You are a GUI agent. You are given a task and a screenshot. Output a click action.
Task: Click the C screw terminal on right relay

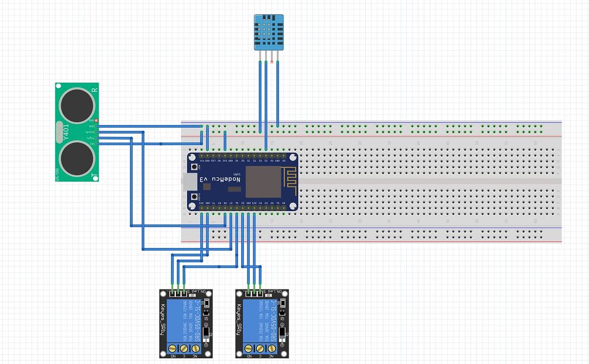click(260, 348)
